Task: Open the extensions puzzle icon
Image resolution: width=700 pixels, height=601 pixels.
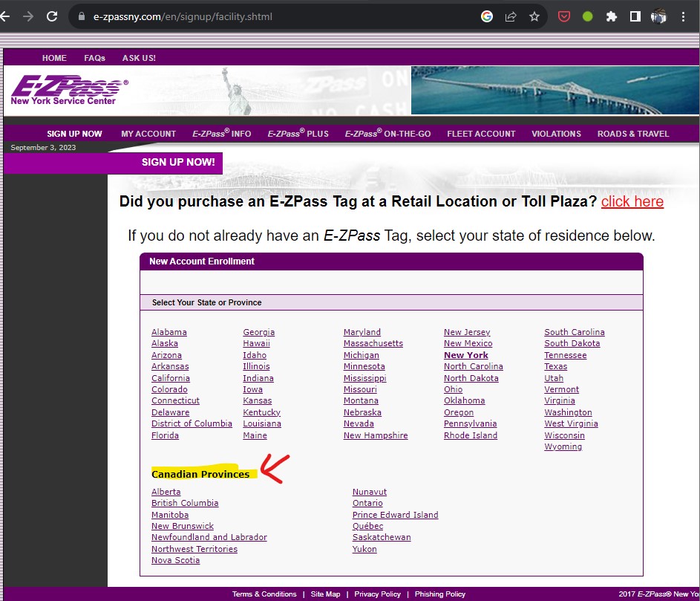Action: click(611, 16)
